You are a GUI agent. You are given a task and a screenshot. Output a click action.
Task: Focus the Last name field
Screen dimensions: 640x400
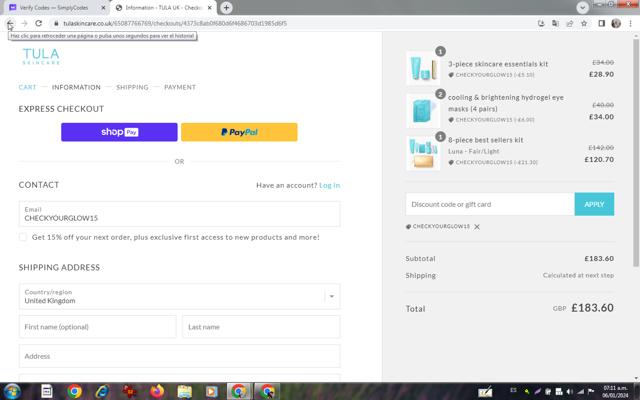261,327
